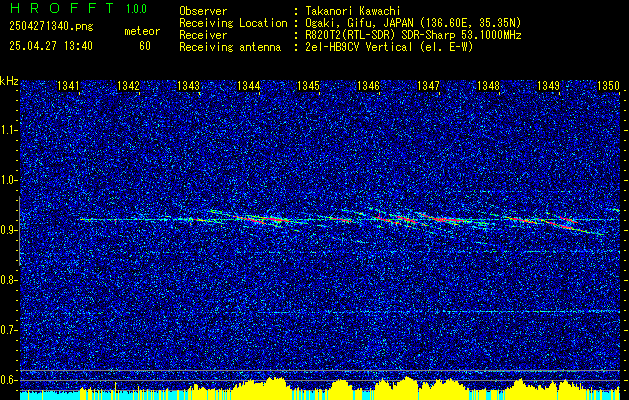Click the 0.8 kHz axis label

pos(9,280)
